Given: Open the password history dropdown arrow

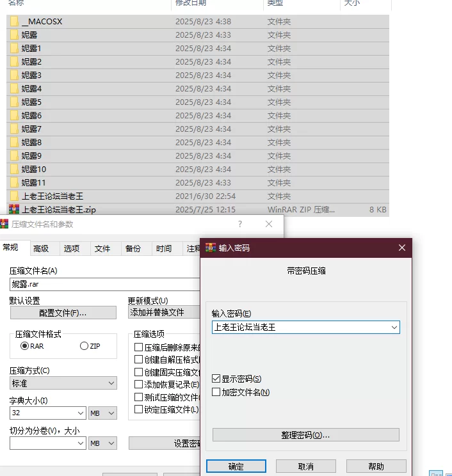Looking at the screenshot, I should pos(394,328).
